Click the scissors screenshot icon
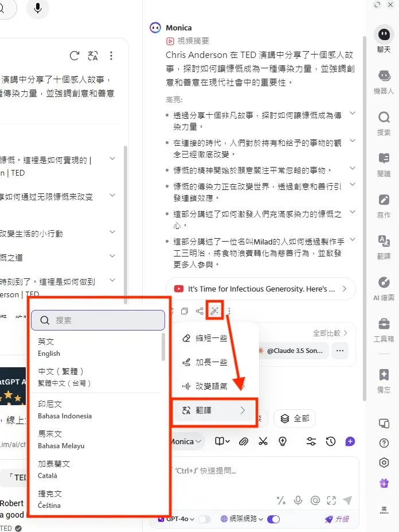 pyautogui.click(x=263, y=441)
